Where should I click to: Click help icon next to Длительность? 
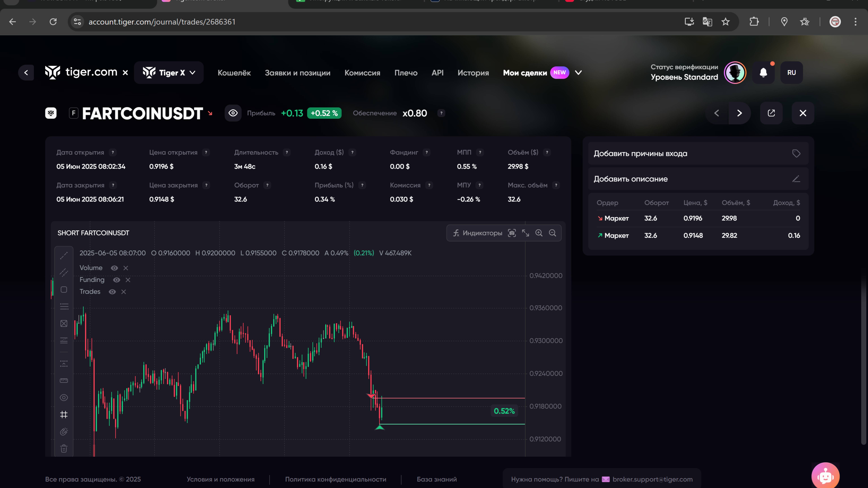click(x=287, y=152)
